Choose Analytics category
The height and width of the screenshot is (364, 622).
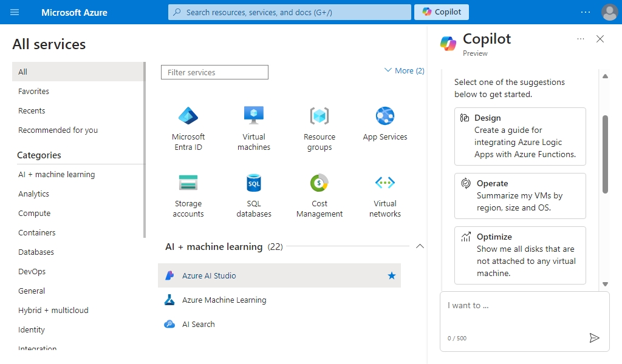(34, 194)
